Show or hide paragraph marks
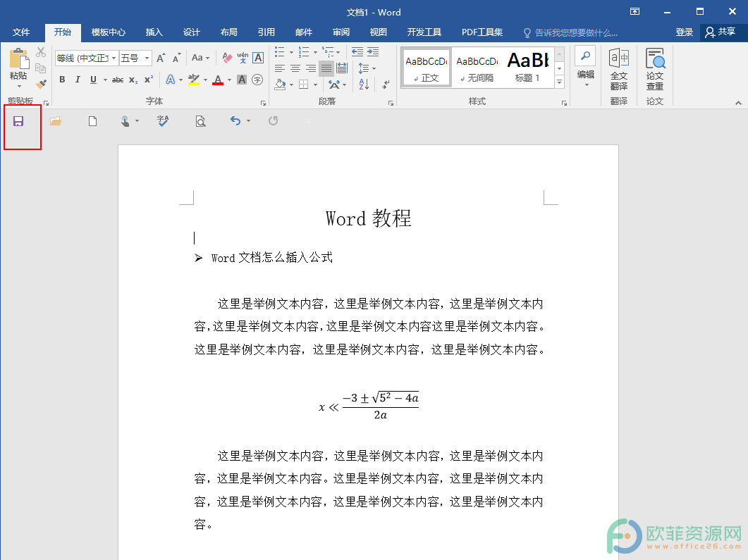 pos(386,85)
